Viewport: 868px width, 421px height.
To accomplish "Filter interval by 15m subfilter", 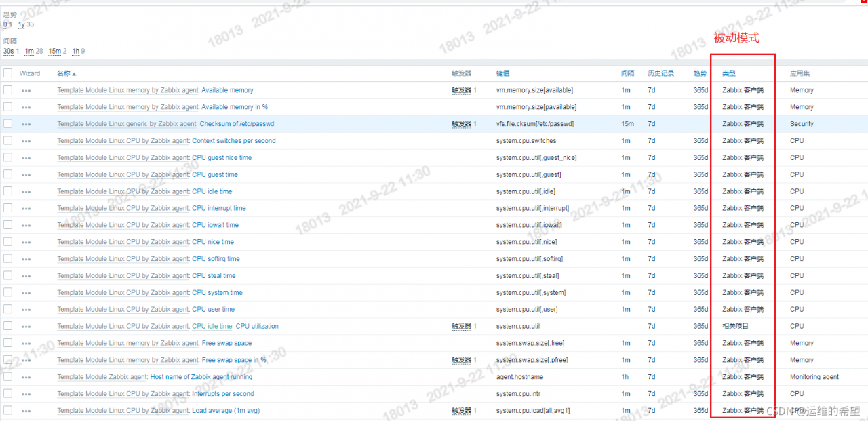I will [x=54, y=51].
